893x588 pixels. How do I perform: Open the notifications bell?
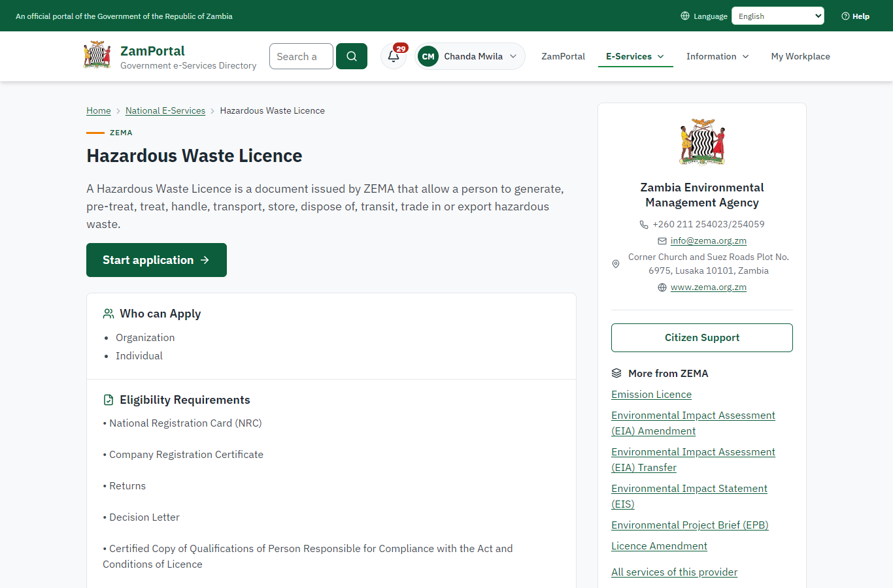coord(394,56)
